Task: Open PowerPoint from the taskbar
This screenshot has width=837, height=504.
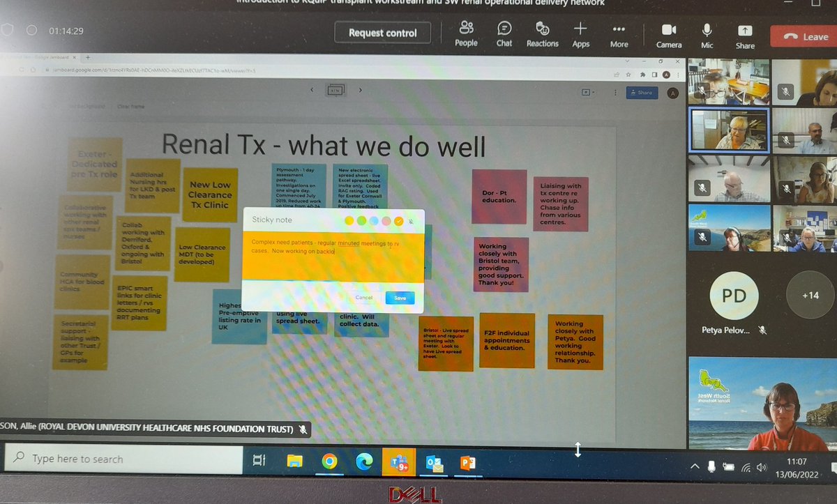Action: [x=468, y=461]
